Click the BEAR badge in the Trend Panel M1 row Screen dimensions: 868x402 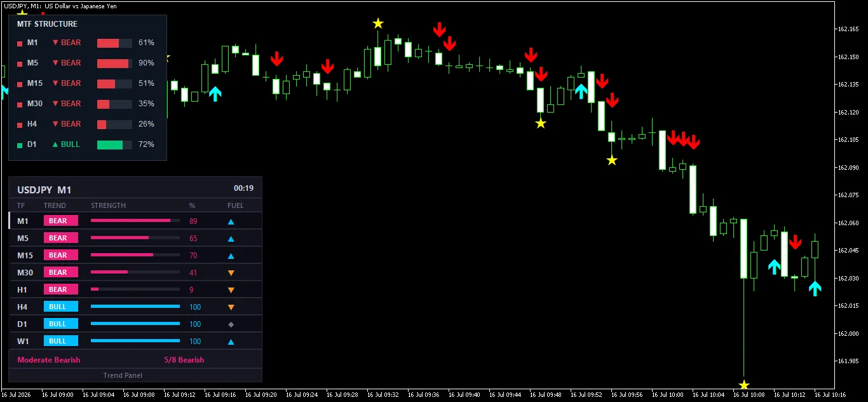tap(61, 221)
